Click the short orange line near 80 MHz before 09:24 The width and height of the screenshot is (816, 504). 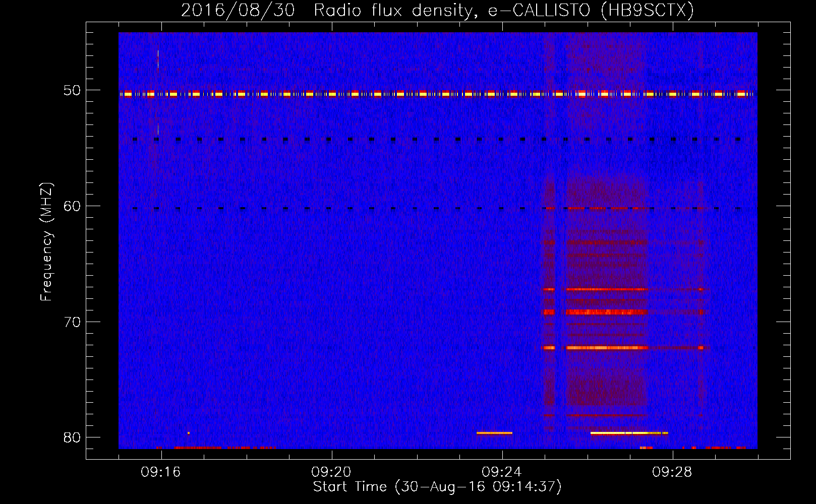[494, 433]
